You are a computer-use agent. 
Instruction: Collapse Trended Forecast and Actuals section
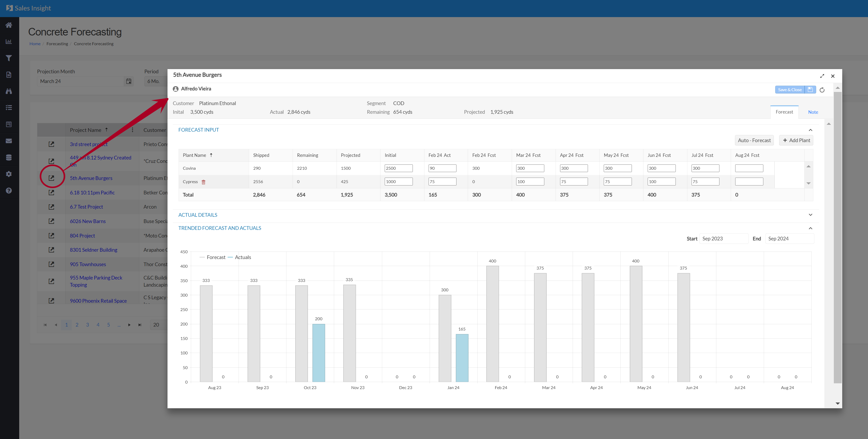(810, 228)
